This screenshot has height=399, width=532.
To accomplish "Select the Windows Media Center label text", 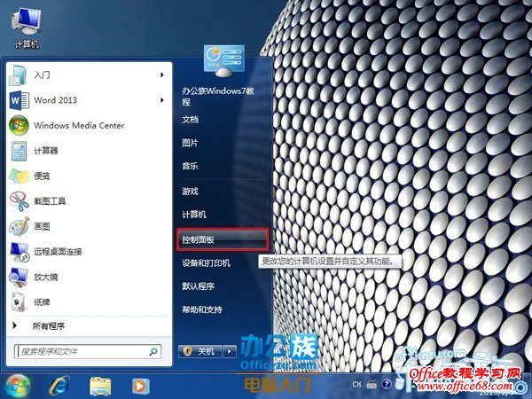I will click(x=79, y=126).
